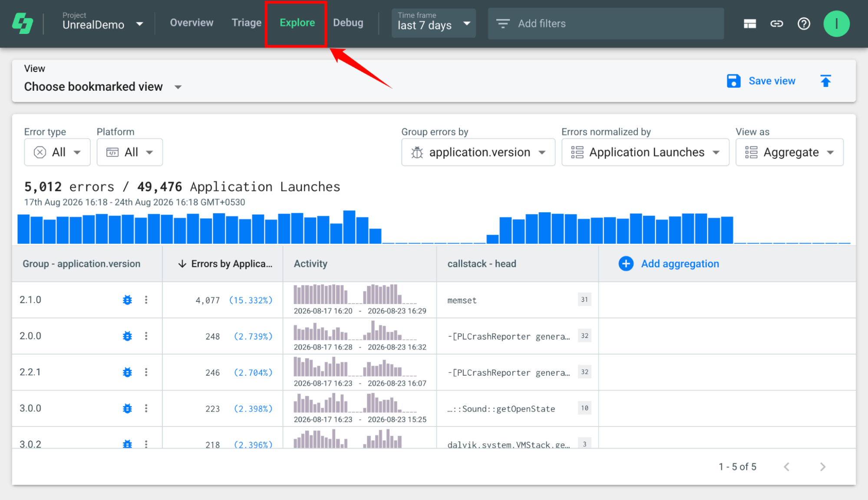Click the Save view floppy disk icon

coord(733,81)
